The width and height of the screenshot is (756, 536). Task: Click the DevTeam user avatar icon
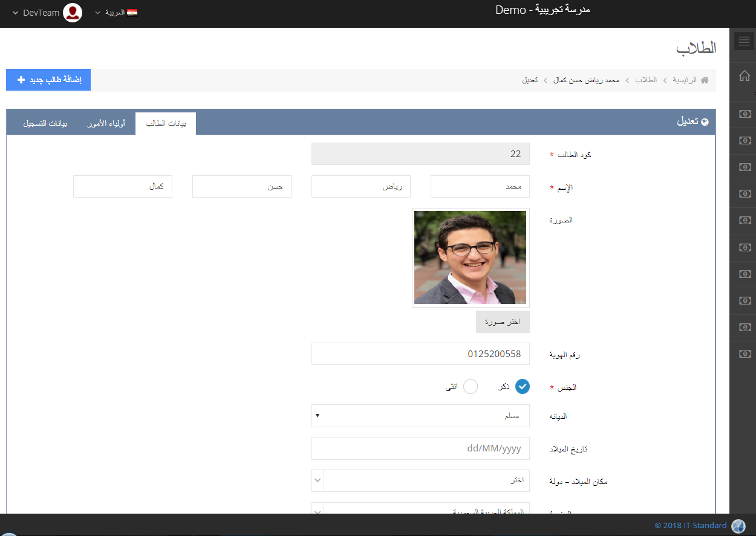pos(73,13)
